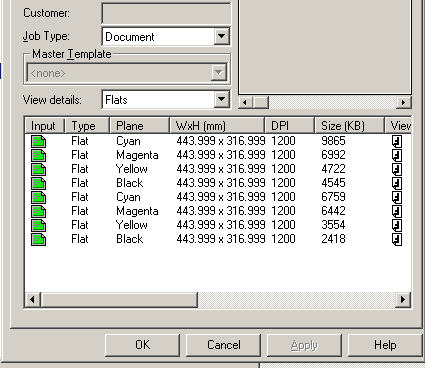Confirm the dialog with the OK button

142,345
